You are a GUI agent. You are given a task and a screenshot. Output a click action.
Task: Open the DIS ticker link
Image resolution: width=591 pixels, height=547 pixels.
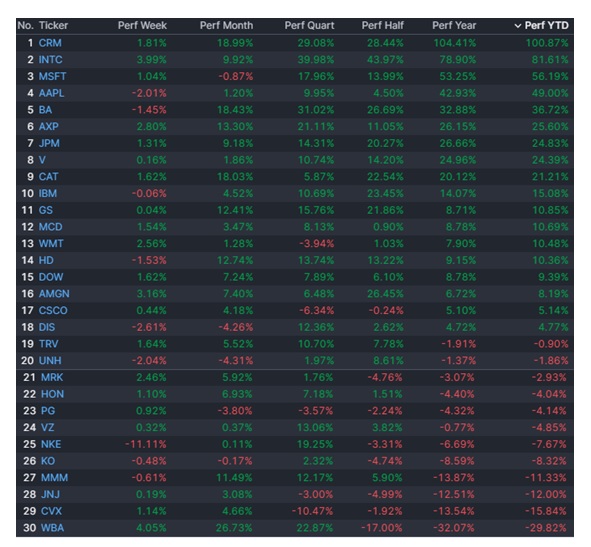click(47, 327)
